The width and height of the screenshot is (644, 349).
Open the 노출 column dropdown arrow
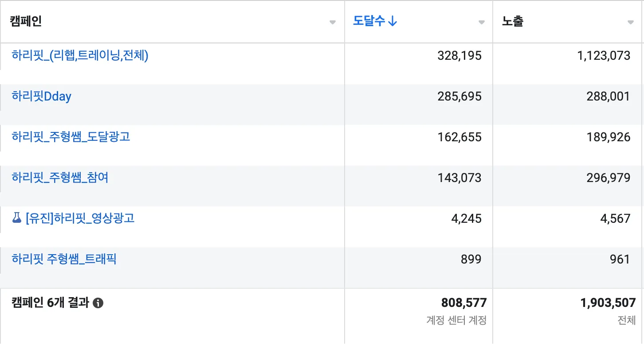[x=630, y=23]
